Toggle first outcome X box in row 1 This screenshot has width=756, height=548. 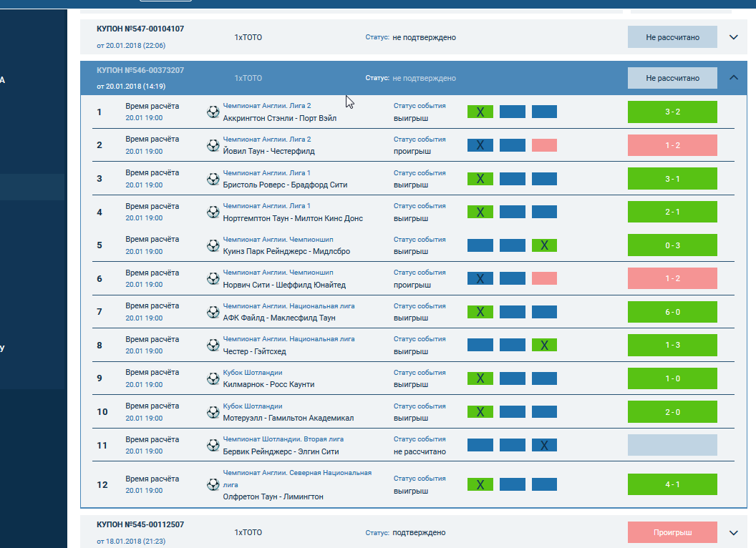(x=480, y=112)
